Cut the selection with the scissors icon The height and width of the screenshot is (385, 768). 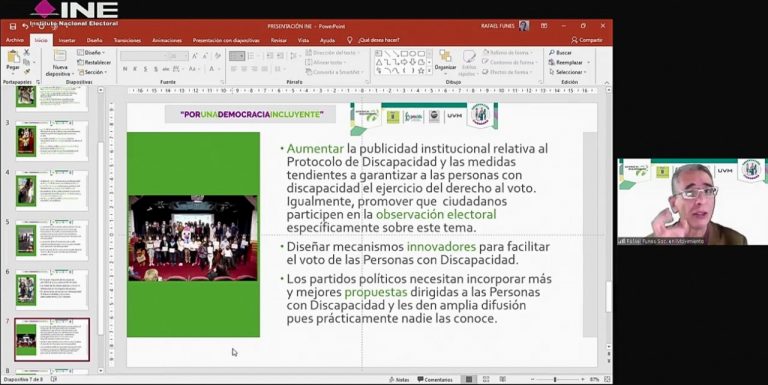(x=27, y=52)
